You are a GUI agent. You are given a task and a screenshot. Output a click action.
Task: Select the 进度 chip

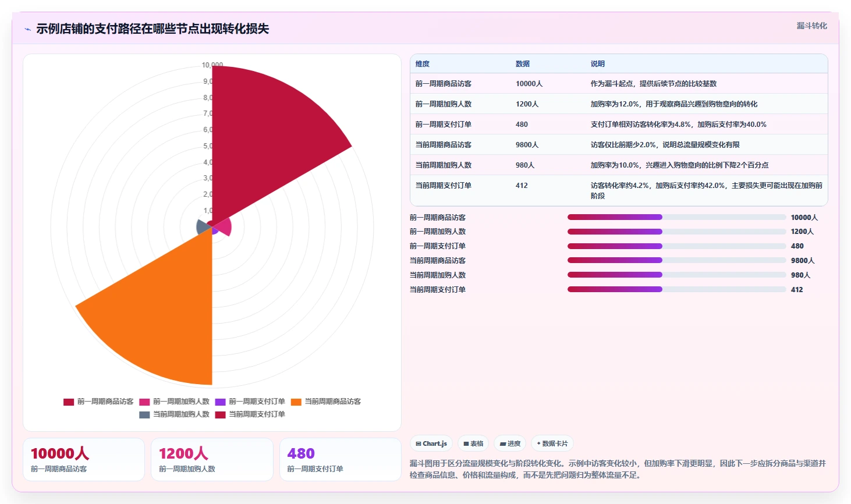pyautogui.click(x=510, y=443)
